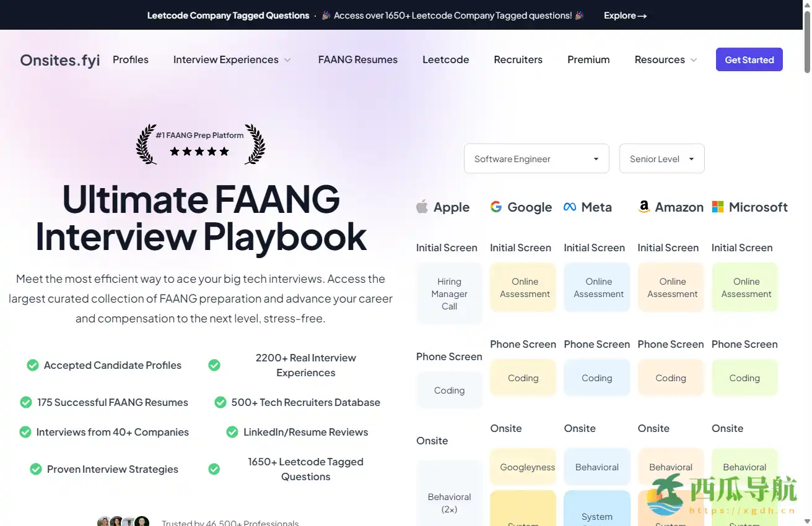Screen dimensions: 812x526
Task: Expand the Interview Experiences menu
Action: point(232,60)
